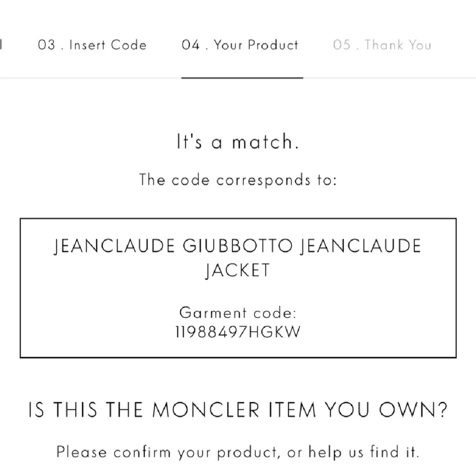Click "The code corresponds to:" text
Viewport: 476px width, 476px height.
pos(238,180)
